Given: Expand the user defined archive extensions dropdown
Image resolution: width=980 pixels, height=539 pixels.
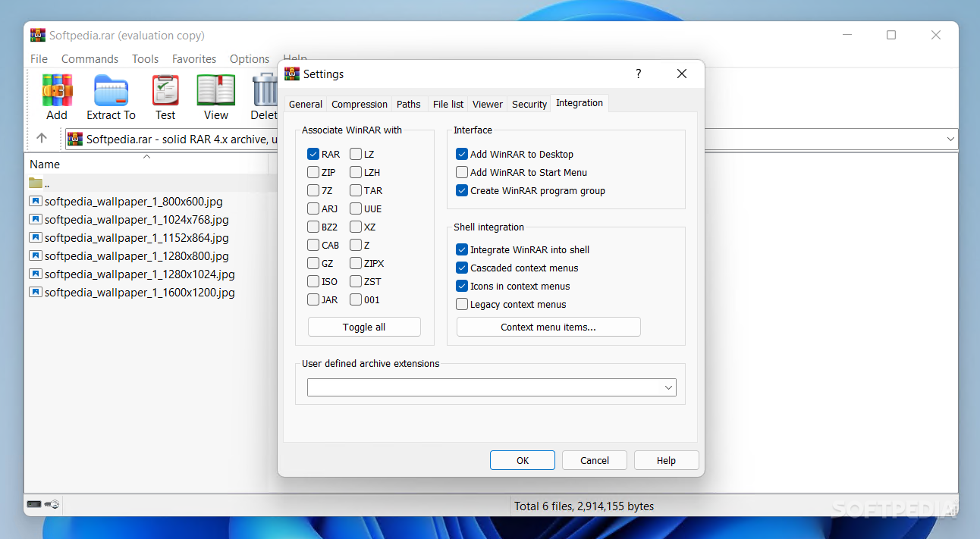Looking at the screenshot, I should pyautogui.click(x=668, y=387).
